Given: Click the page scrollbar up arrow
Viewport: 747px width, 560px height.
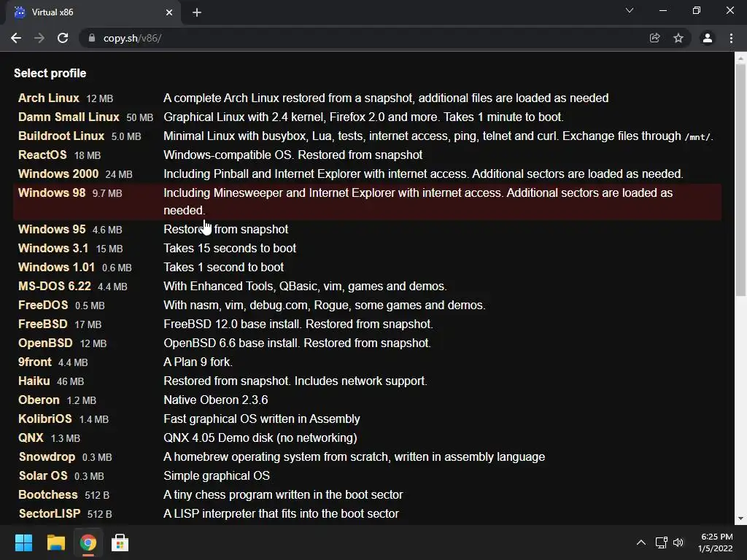Looking at the screenshot, I should tap(740, 58).
